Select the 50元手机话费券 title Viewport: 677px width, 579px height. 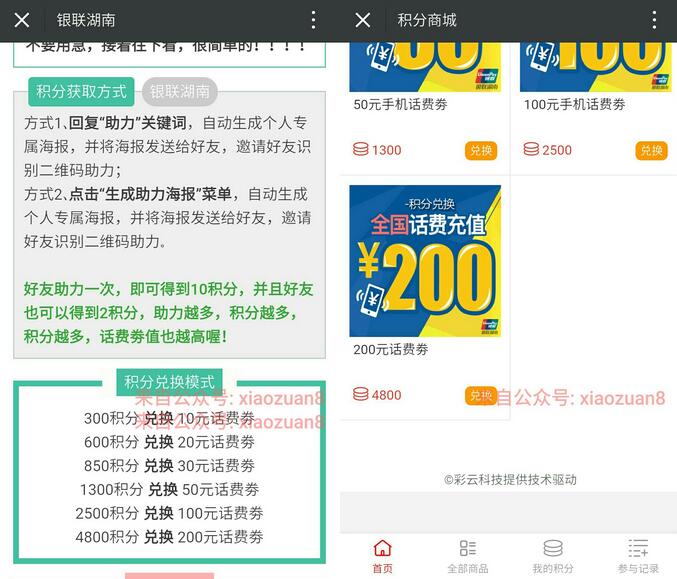tap(400, 104)
